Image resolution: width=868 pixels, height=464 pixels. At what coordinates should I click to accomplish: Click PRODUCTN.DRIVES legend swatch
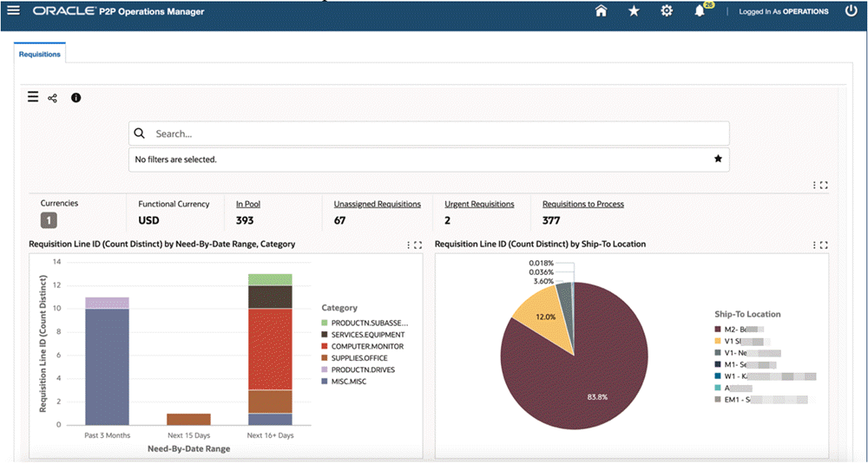click(325, 369)
